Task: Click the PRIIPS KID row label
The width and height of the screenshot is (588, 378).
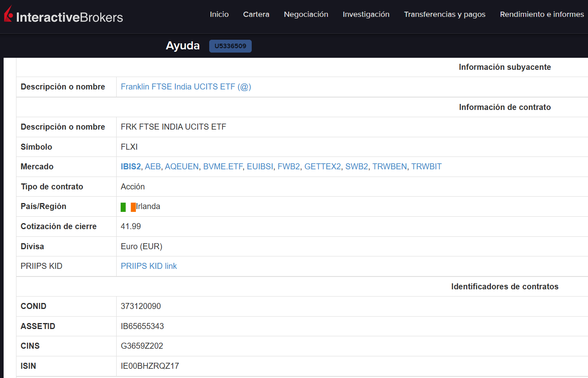Action: [x=42, y=266]
